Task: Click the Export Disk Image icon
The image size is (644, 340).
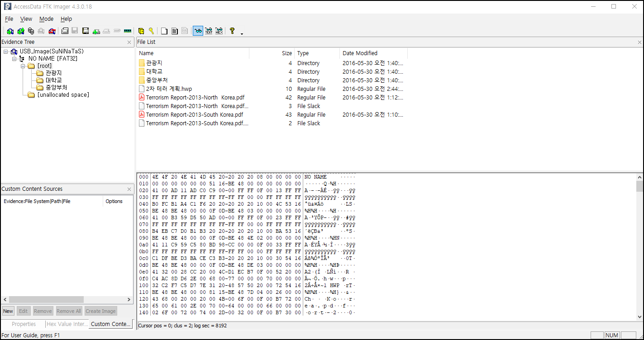Action: [75, 31]
